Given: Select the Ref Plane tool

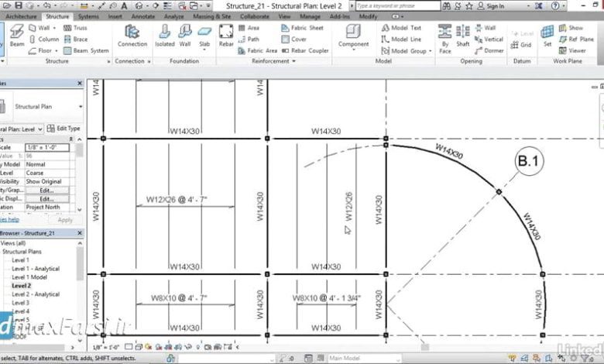Looking at the screenshot, I should click(576, 39).
